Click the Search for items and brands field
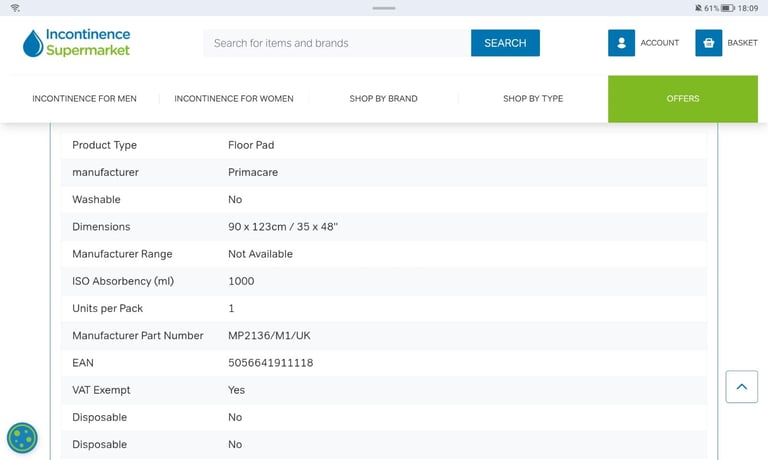 point(337,43)
